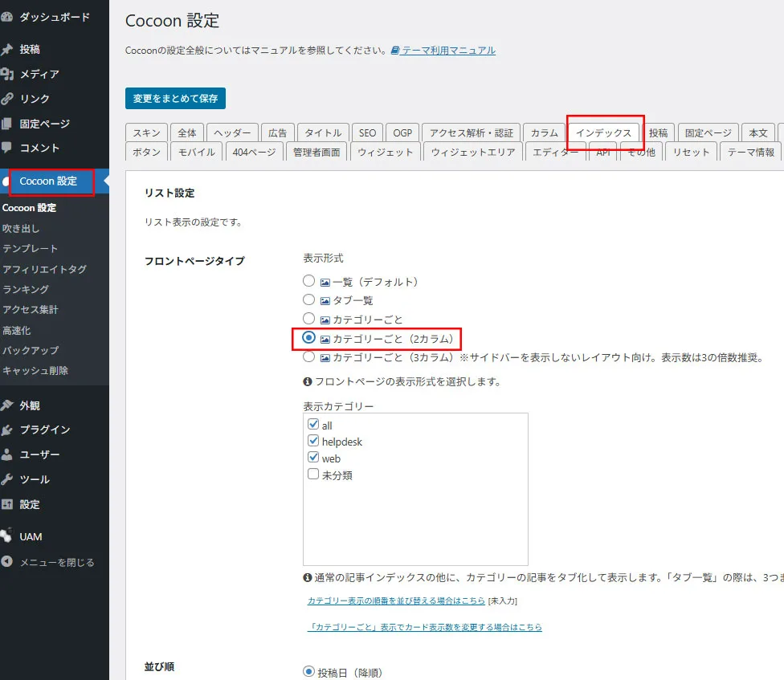This screenshot has width=784, height=680.
Task: Open the インデックス settings tab
Action: (603, 133)
